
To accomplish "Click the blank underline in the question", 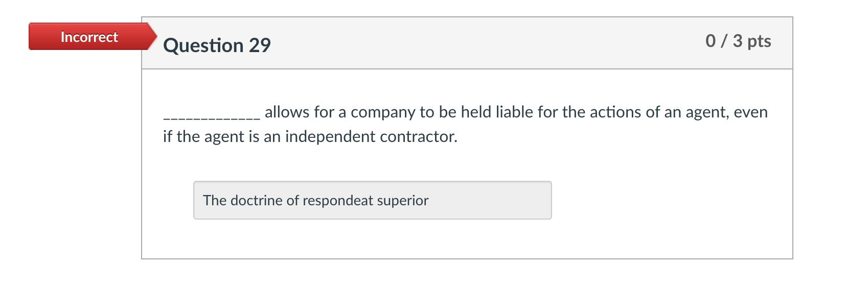I will point(211,115).
